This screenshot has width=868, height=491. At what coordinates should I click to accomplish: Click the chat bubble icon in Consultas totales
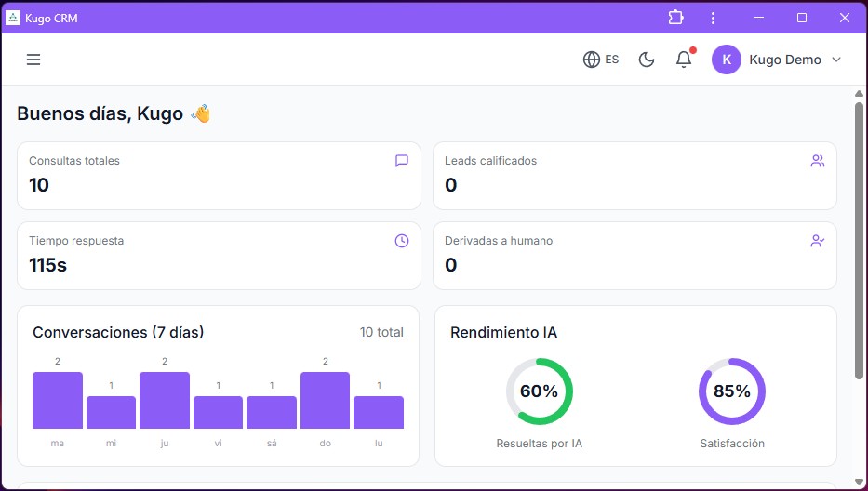402,161
